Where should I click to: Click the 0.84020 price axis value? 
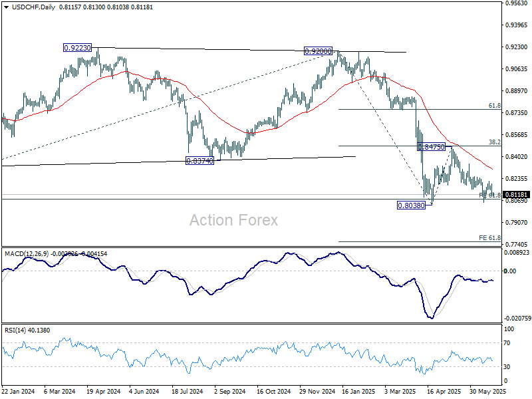(x=517, y=157)
